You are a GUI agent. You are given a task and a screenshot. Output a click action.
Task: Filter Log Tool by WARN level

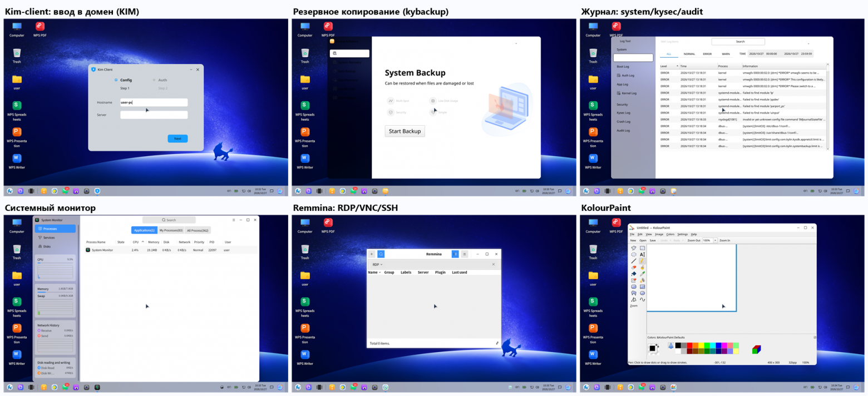[726, 54]
